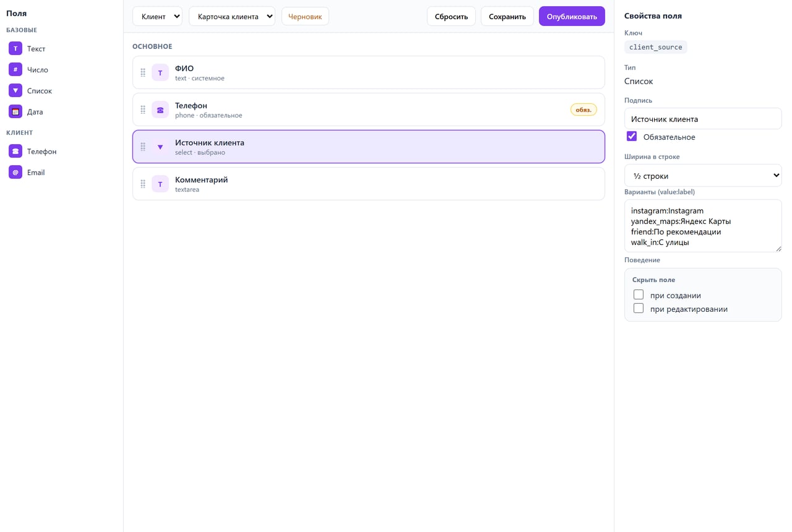Click the textarea subtitle under Комментарий

click(187, 190)
